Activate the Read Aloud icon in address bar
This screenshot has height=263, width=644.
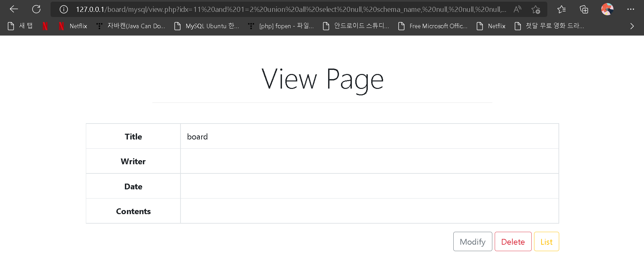click(x=517, y=9)
